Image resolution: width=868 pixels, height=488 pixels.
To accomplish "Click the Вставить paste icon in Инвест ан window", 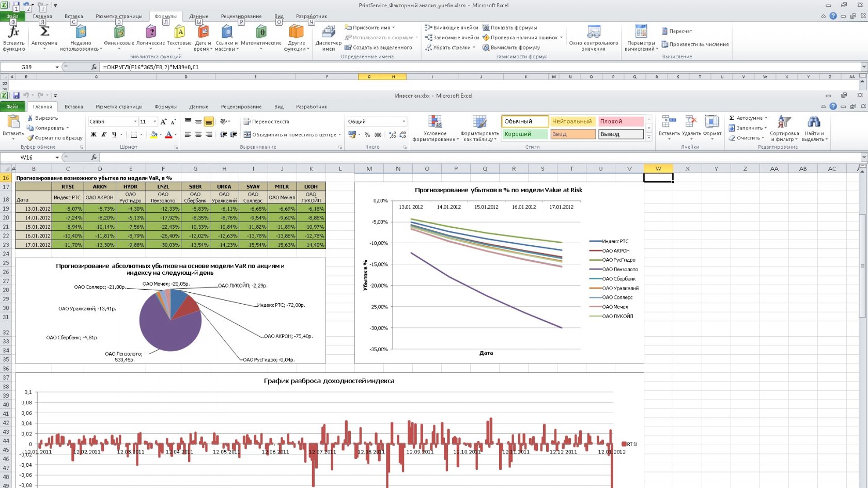I will (x=13, y=122).
